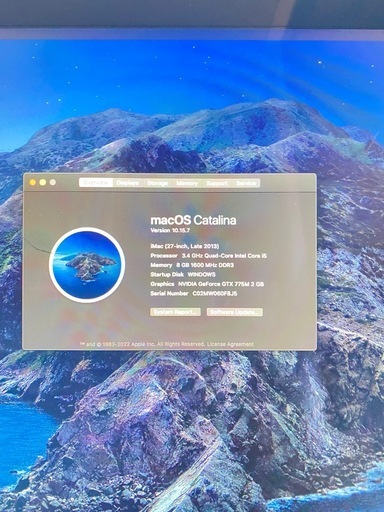Click the memory value 8 GB 1600 MHz DDR3
Image resolution: width=384 pixels, height=512 pixels.
tap(205, 265)
